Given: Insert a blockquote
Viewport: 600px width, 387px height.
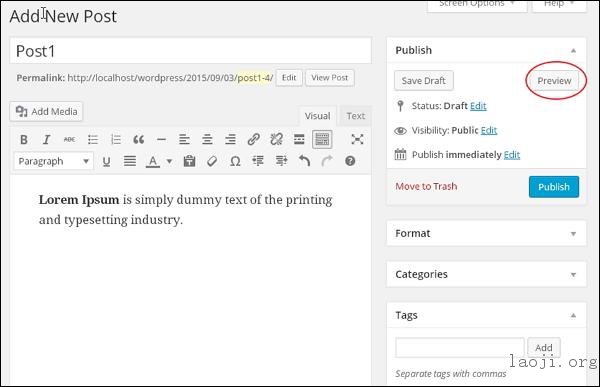Looking at the screenshot, I should 139,140.
